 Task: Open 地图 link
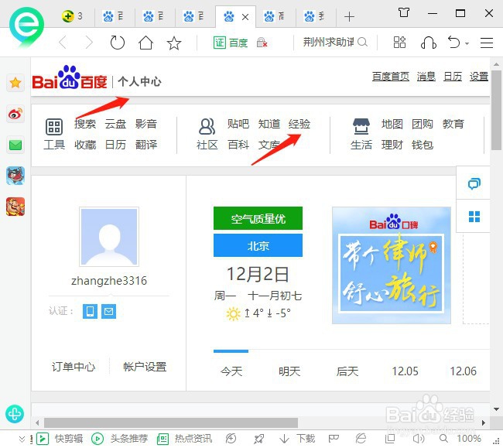[x=392, y=124]
